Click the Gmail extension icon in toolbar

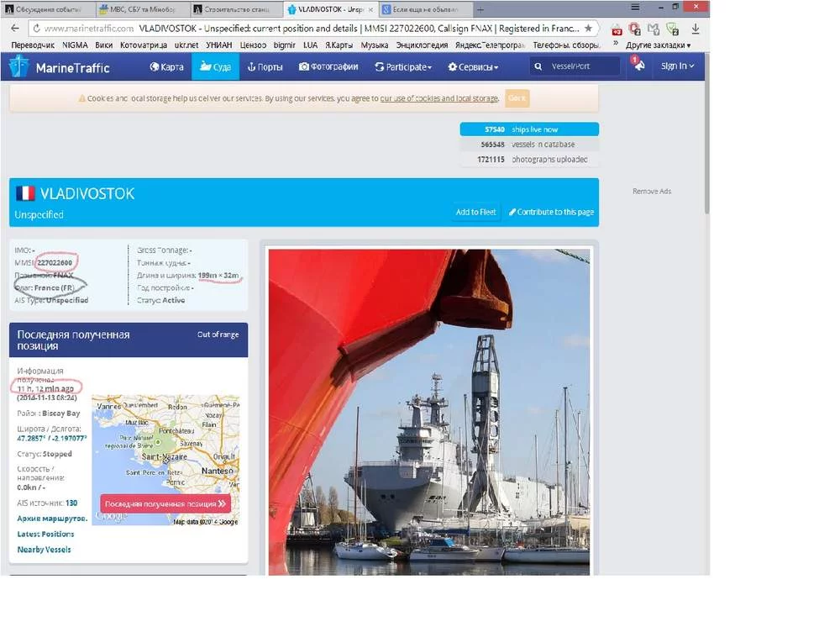(x=654, y=29)
